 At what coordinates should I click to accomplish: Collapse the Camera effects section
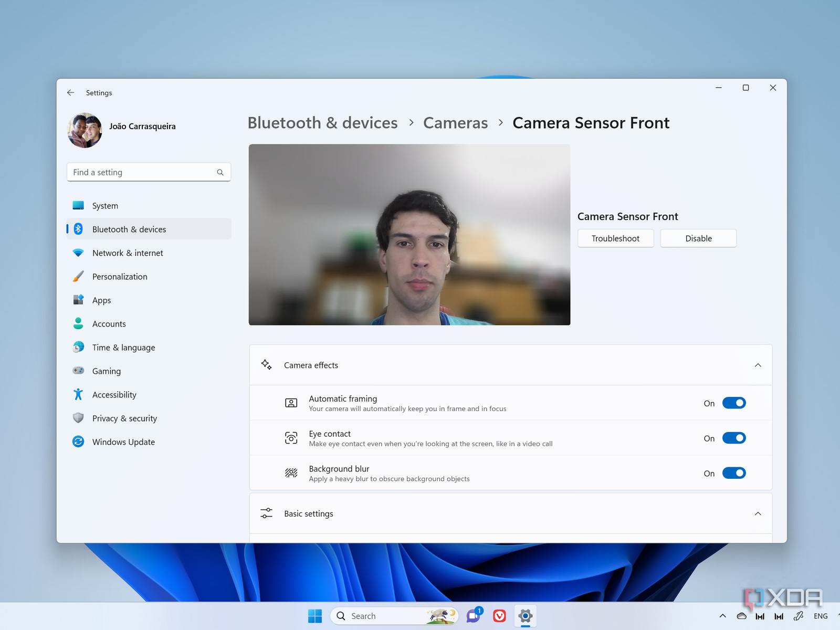click(758, 365)
